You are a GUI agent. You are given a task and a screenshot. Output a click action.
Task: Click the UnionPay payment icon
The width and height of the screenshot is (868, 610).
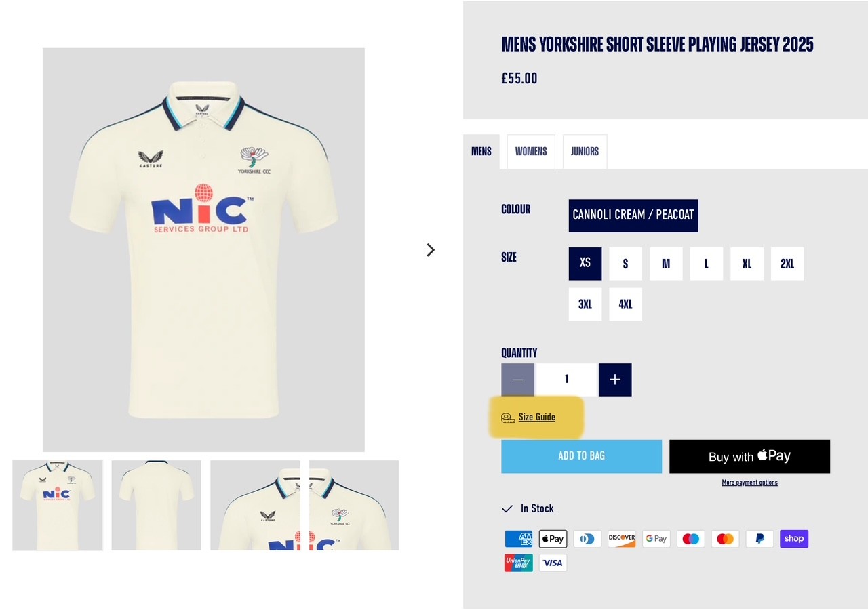tap(519, 563)
